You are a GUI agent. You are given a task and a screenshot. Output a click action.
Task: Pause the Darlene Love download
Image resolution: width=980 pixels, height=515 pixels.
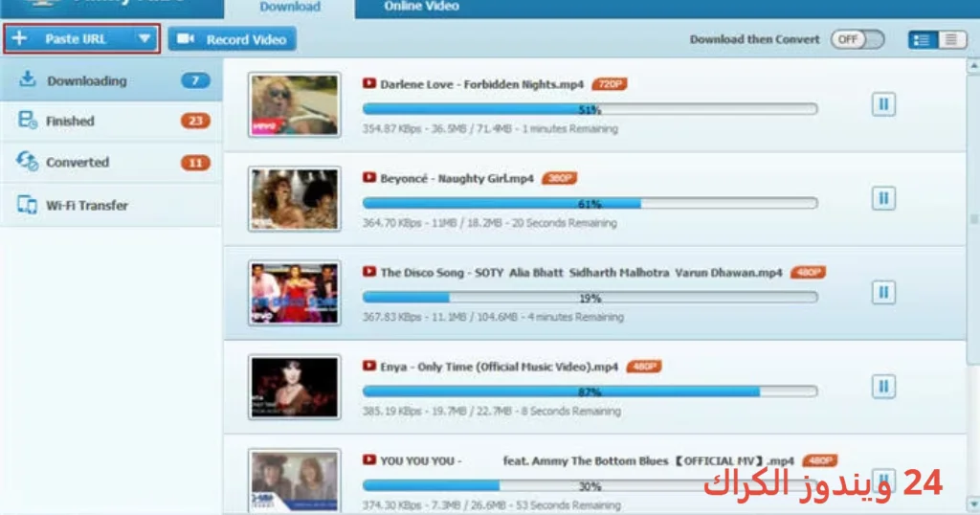883,104
